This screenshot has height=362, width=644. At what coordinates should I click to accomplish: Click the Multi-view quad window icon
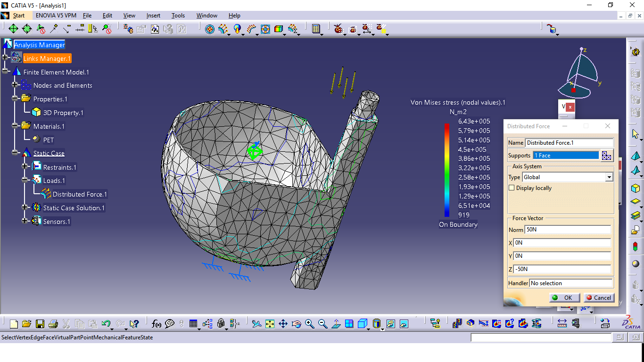349,324
